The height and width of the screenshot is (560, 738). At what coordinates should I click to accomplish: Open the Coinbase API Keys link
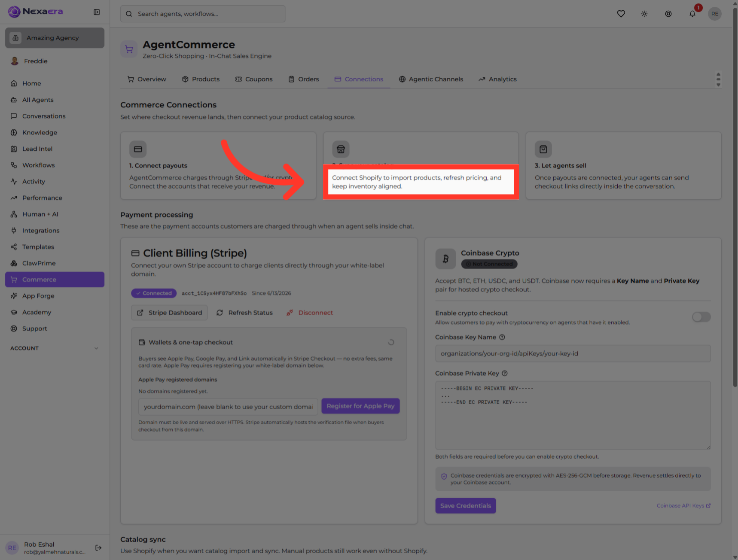[x=683, y=505]
